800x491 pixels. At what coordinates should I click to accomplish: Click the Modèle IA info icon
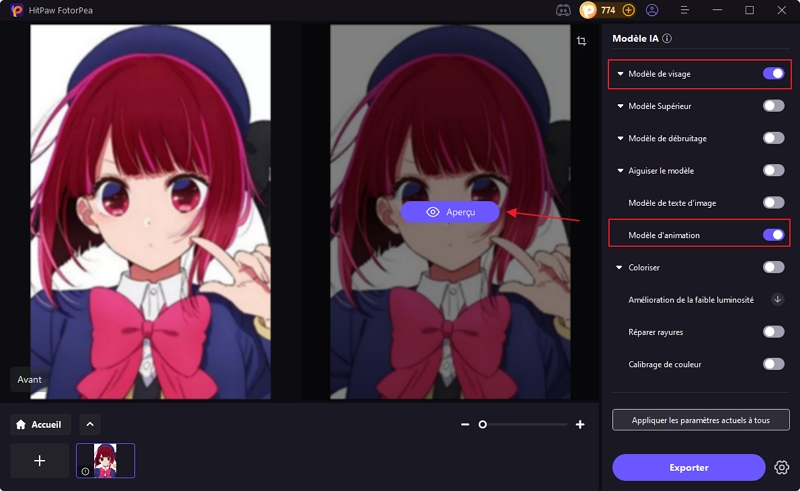coord(667,38)
